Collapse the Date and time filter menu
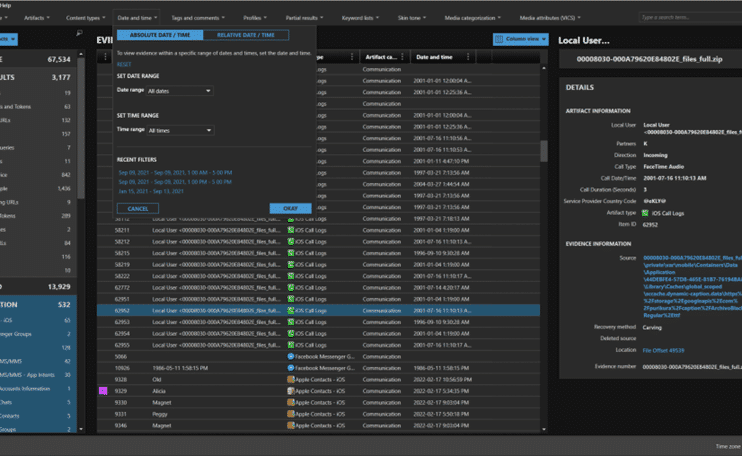 (x=137, y=18)
